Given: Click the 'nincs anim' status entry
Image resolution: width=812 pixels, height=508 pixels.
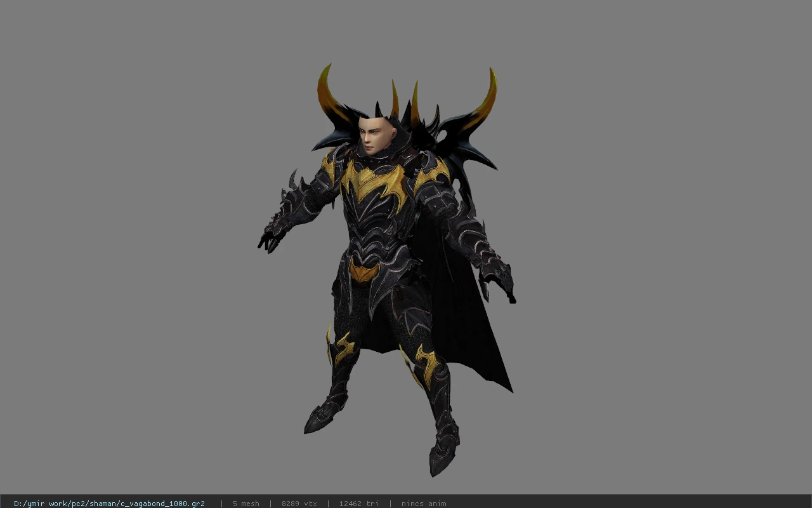Looking at the screenshot, I should 424,504.
